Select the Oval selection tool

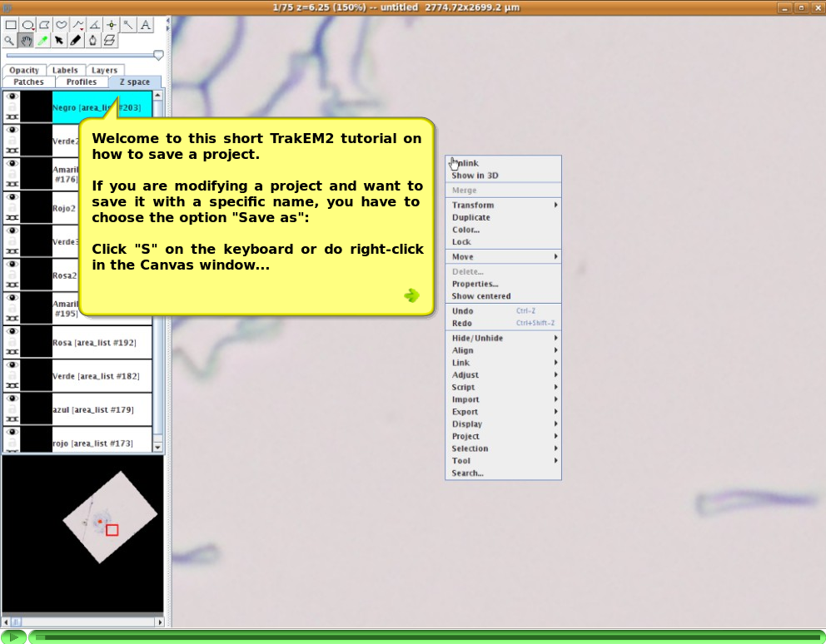click(x=27, y=25)
